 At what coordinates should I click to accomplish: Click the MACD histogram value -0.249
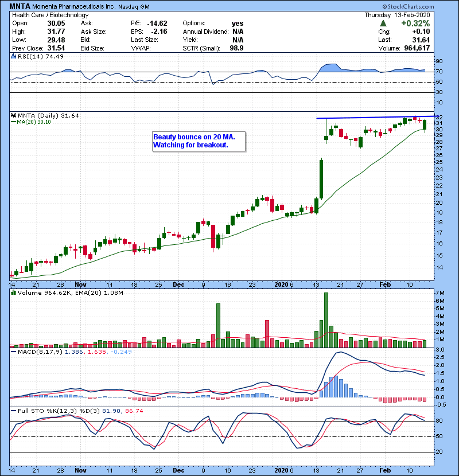click(x=121, y=352)
